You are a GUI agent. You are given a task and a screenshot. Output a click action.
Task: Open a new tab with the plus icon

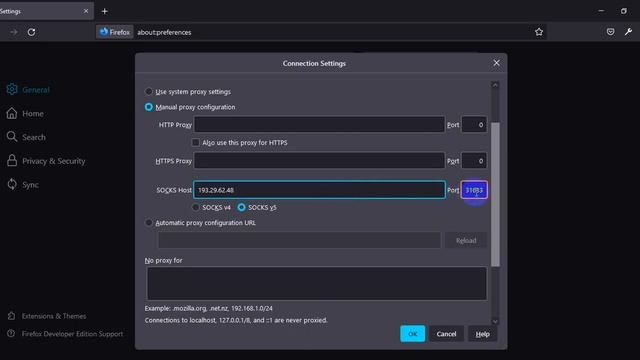pyautogui.click(x=104, y=11)
